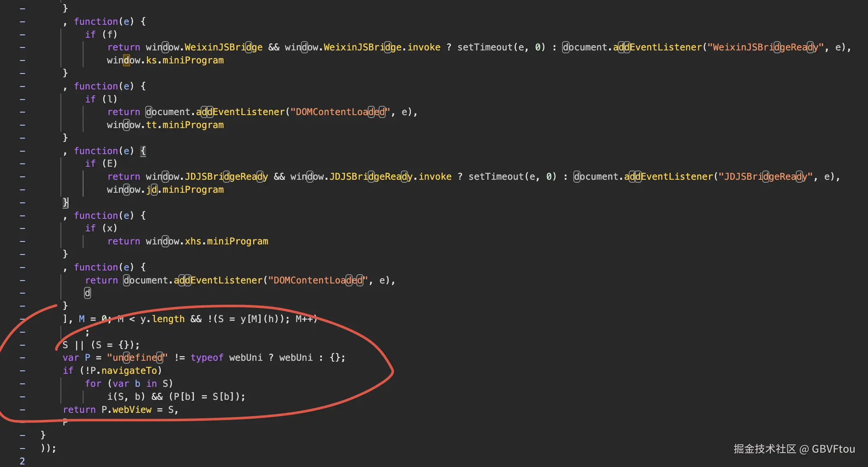This screenshot has height=467, width=868.
Task: Place cursor on the if (f) condition
Action: point(101,34)
